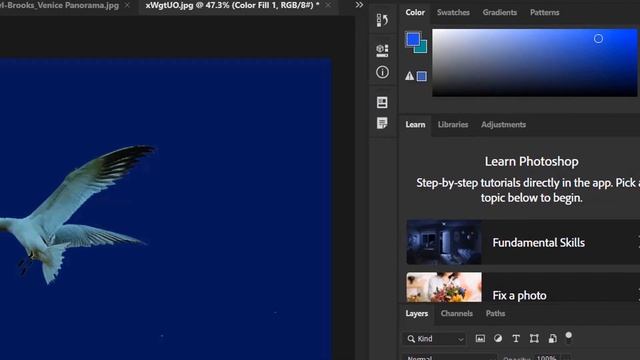Switch to the Patterns tab
Viewport: 640px width, 360px height.
coord(544,12)
